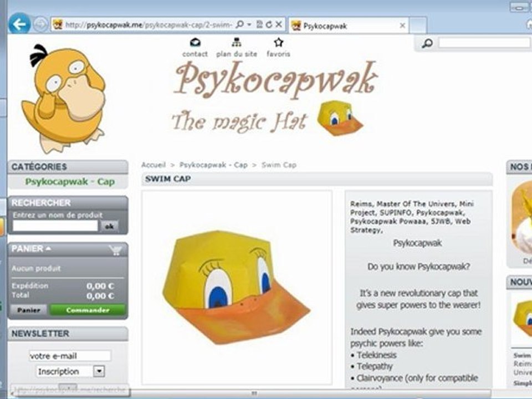
Task: Click the Panier button
Action: click(x=29, y=310)
